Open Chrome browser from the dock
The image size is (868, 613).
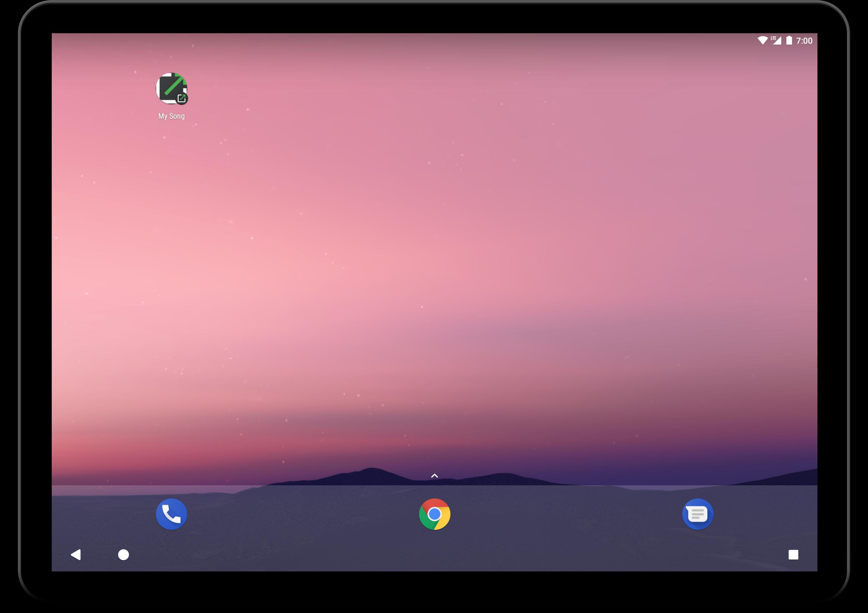[x=434, y=514]
